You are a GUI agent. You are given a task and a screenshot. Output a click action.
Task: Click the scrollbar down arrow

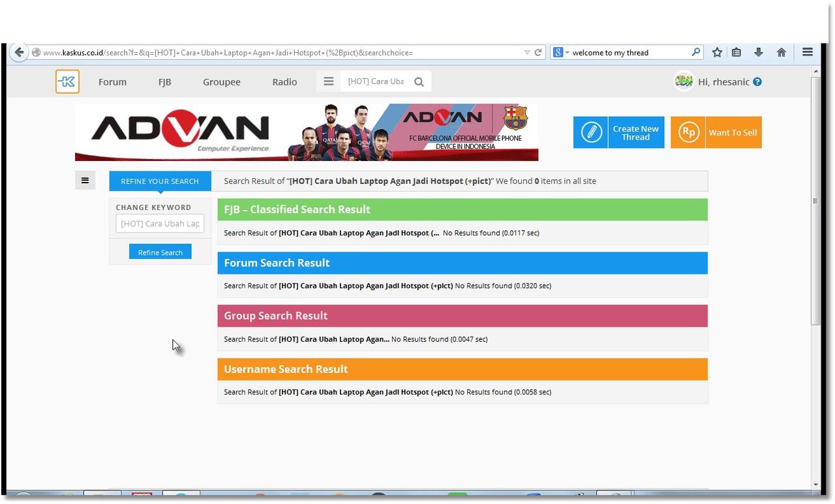[x=815, y=484]
